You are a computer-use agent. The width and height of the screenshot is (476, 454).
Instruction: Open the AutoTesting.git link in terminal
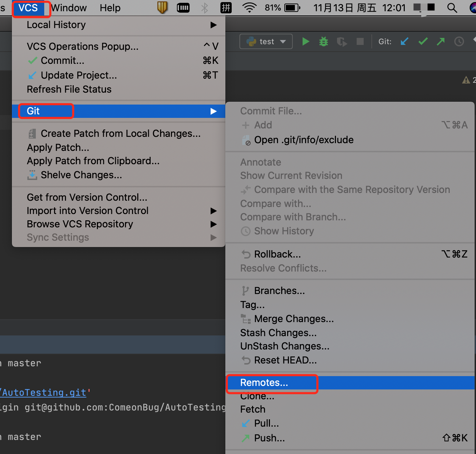(44, 393)
